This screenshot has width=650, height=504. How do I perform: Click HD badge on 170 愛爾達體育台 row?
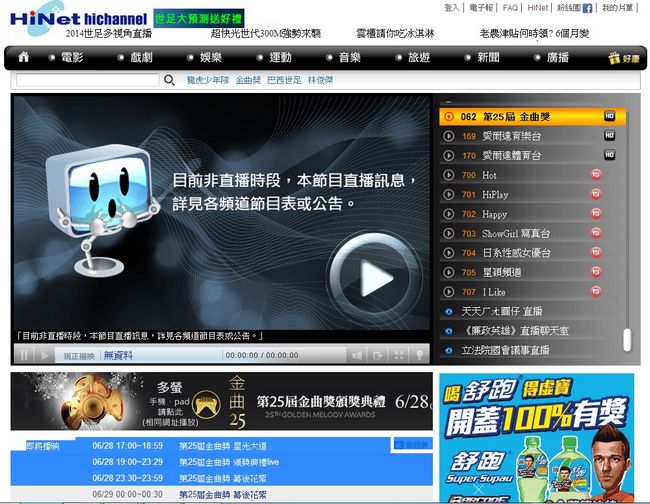(609, 155)
